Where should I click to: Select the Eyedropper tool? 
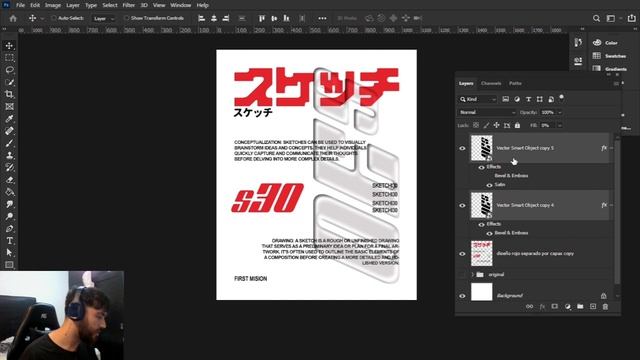tap(9, 119)
